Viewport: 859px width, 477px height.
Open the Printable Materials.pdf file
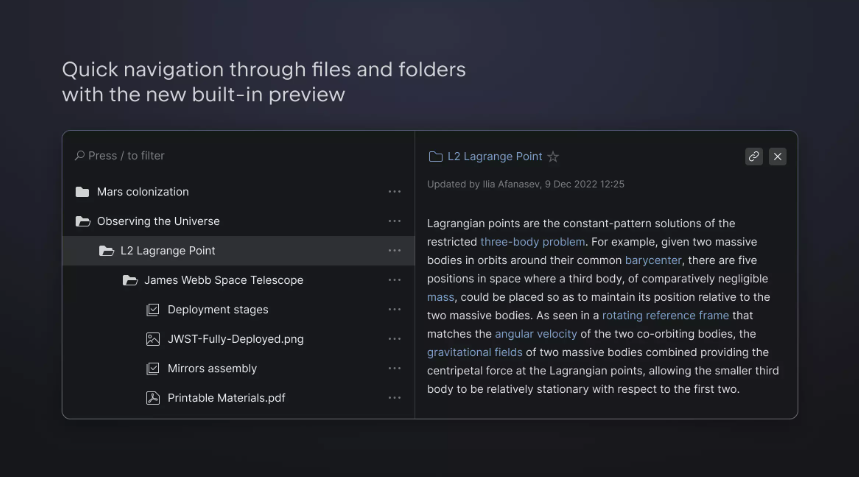tap(226, 398)
